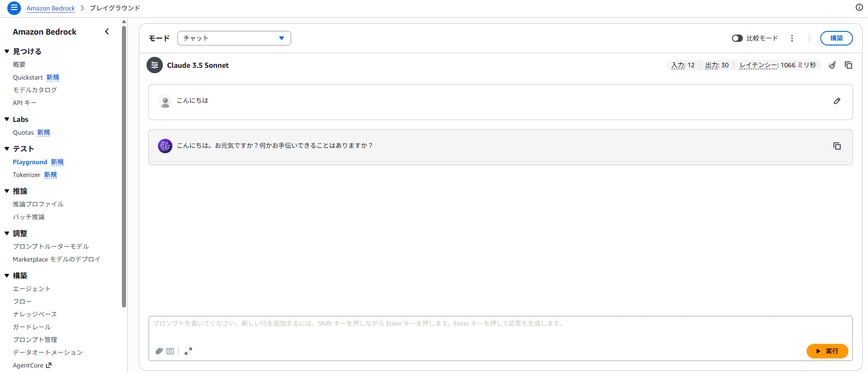Open the hamburger navigation menu
Image resolution: width=868 pixels, height=373 pixels.
click(14, 8)
